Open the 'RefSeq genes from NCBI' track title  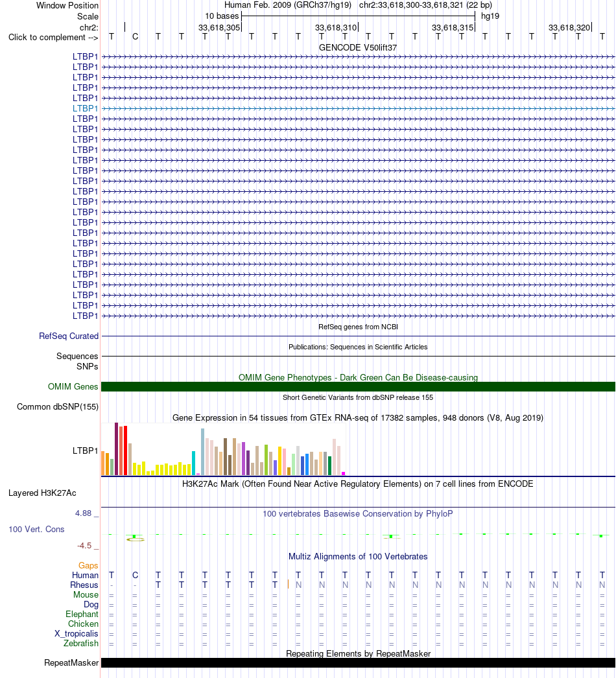click(x=358, y=327)
